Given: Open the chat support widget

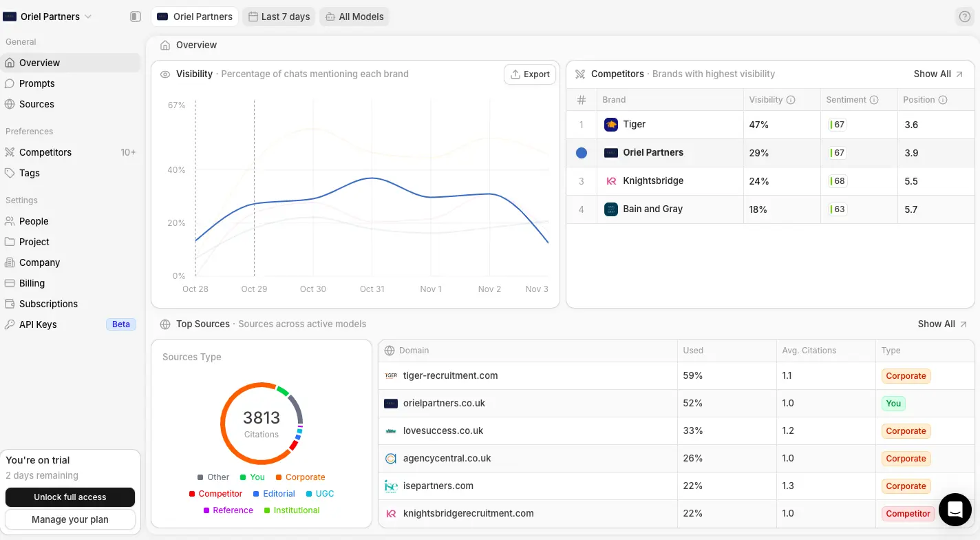Looking at the screenshot, I should click(x=955, y=510).
